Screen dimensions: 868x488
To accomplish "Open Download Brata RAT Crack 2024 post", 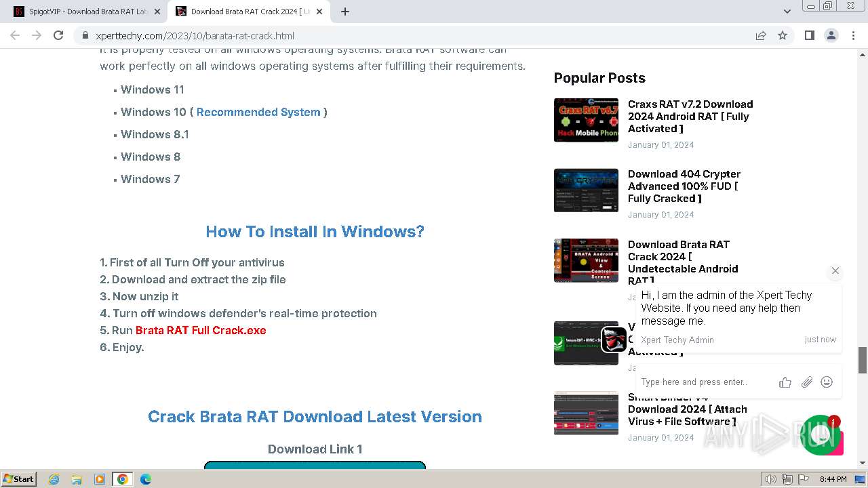I will (683, 262).
